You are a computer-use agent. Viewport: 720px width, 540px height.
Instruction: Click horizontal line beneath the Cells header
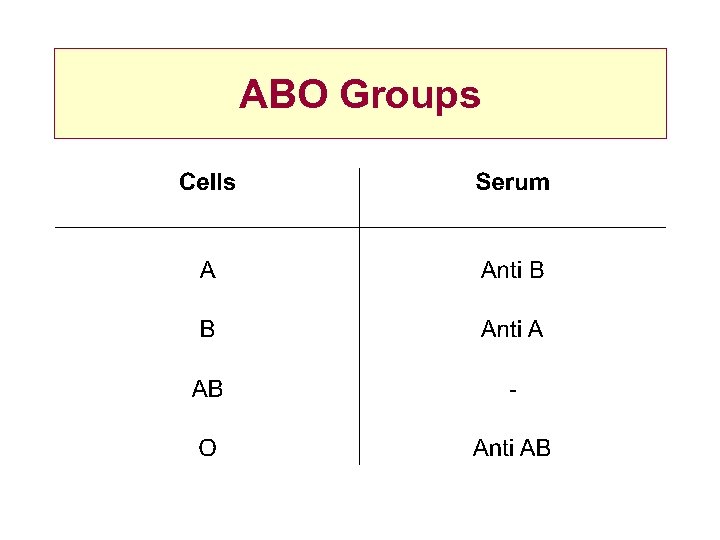[207, 227]
